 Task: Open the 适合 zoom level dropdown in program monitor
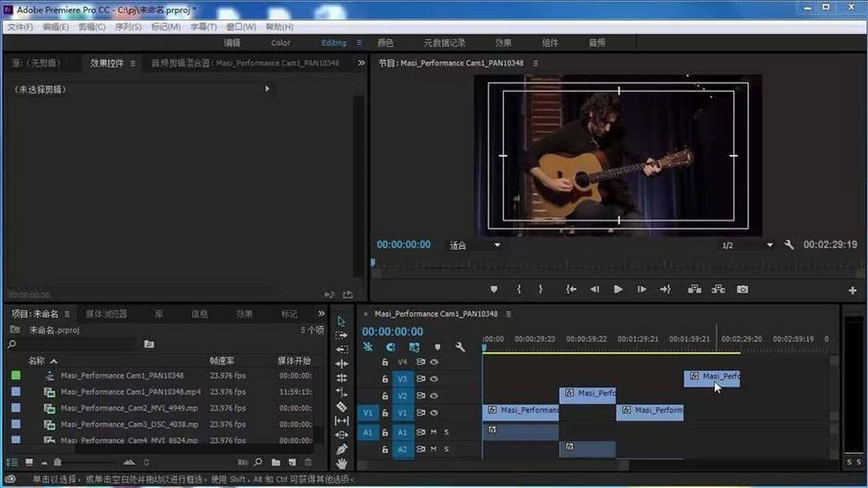click(x=474, y=246)
